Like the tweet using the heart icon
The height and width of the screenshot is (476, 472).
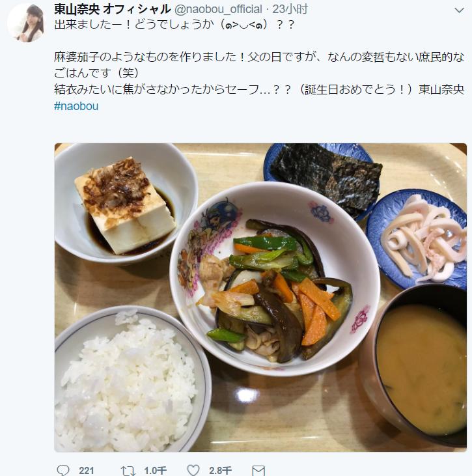(193, 470)
